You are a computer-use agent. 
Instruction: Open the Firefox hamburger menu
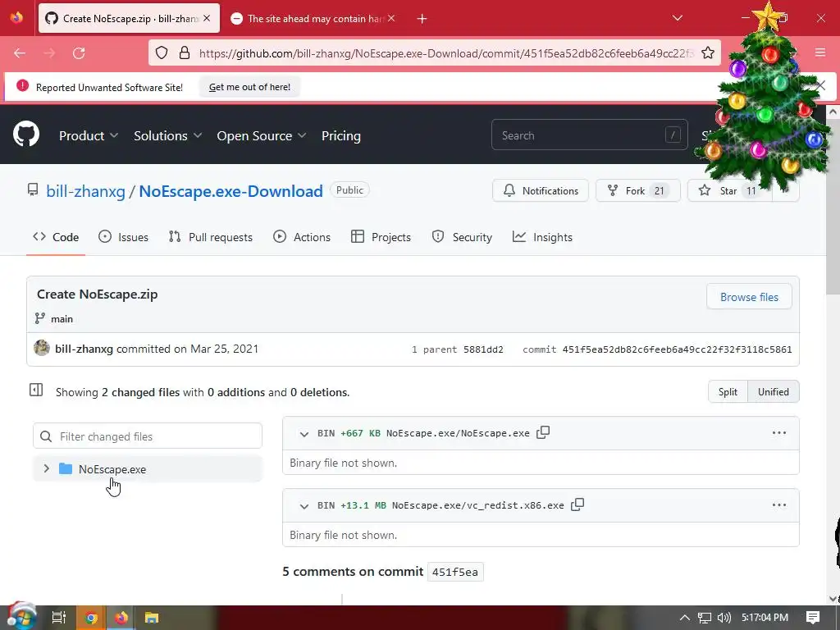820,52
